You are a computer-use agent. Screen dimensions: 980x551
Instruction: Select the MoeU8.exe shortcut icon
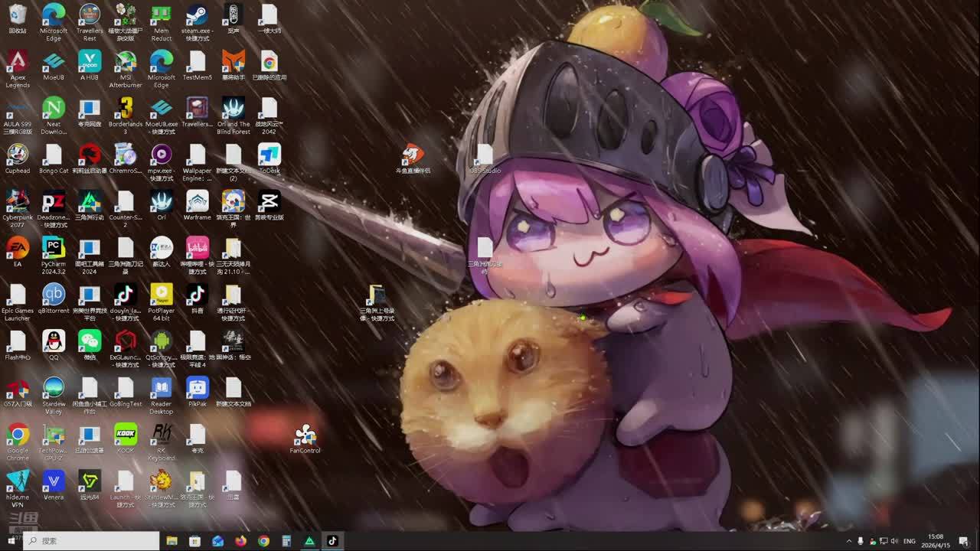point(161,108)
